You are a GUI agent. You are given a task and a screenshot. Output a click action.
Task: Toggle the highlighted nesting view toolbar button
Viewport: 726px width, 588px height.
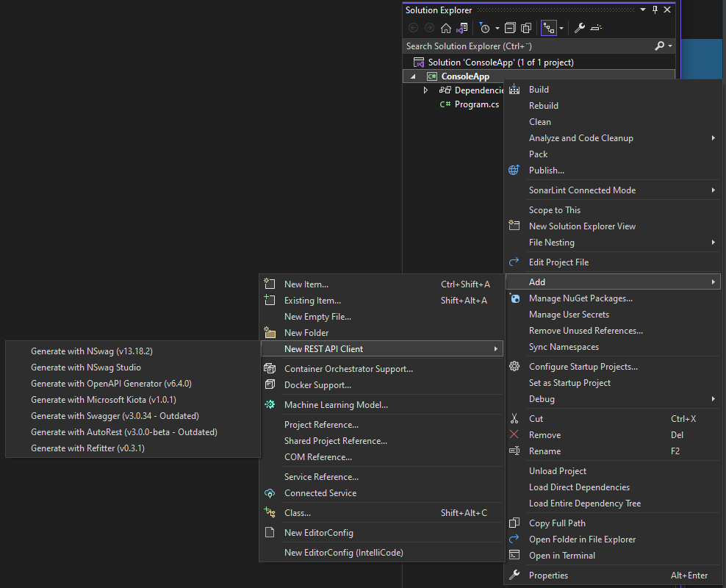click(549, 28)
